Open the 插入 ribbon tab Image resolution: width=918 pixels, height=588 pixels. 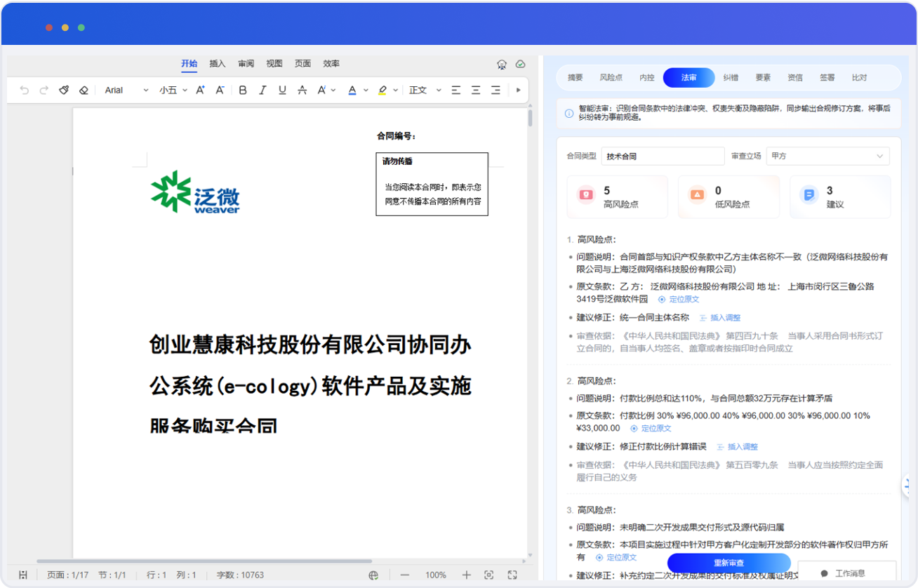click(218, 64)
